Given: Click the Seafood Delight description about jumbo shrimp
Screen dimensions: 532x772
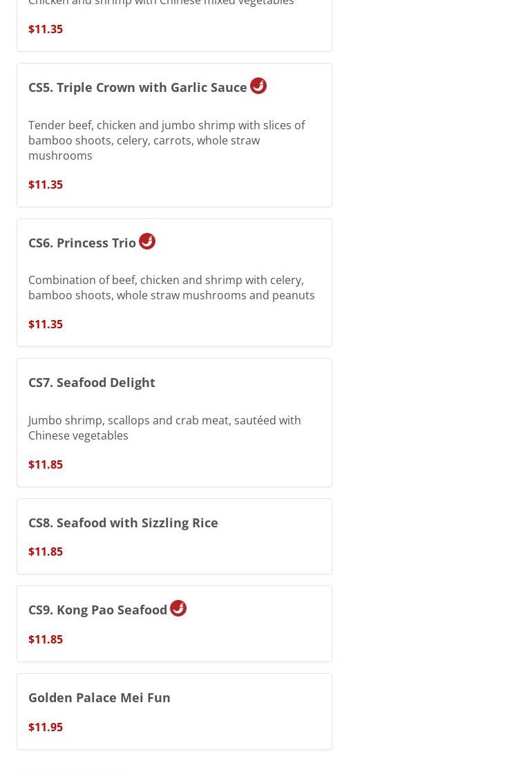Looking at the screenshot, I should (x=164, y=428).
